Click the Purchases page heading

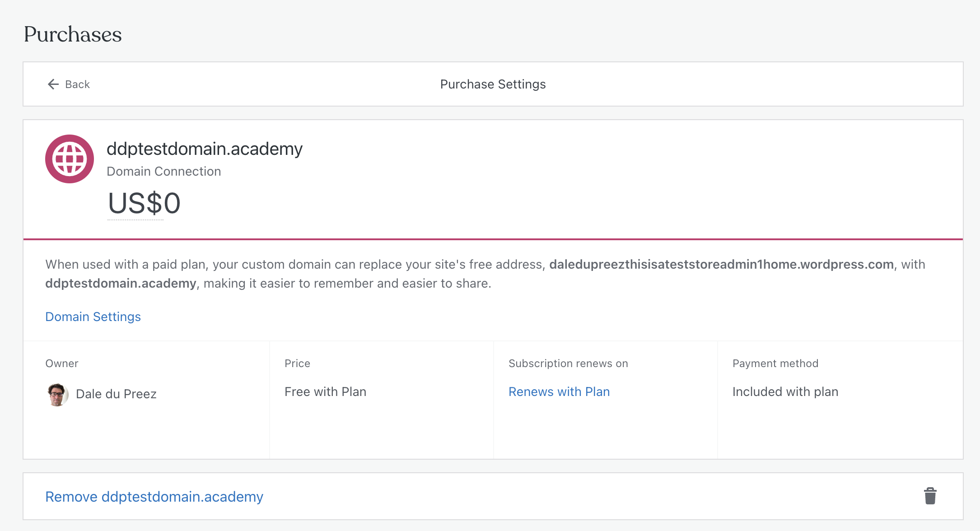click(73, 34)
